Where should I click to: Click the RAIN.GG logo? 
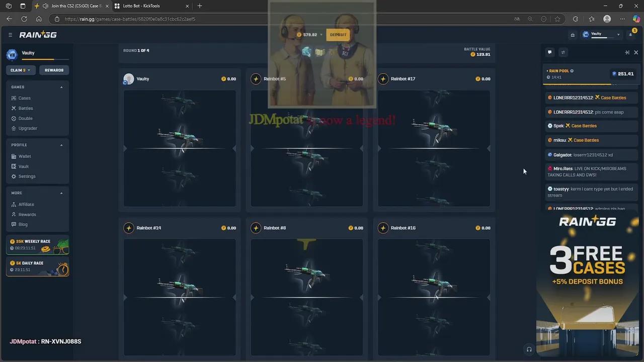click(38, 35)
